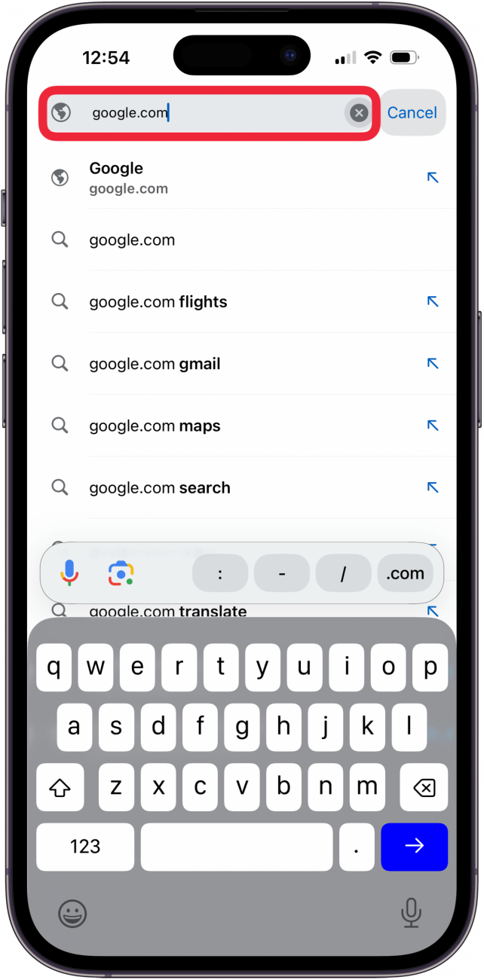Image resolution: width=484 pixels, height=980 pixels.
Task: Clear the address bar with the x button
Action: pyautogui.click(x=359, y=112)
